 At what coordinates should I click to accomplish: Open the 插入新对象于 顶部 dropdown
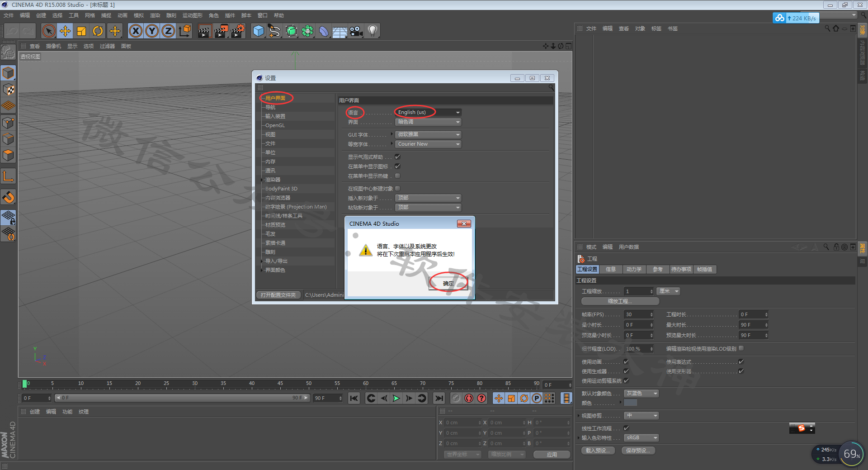pos(428,198)
